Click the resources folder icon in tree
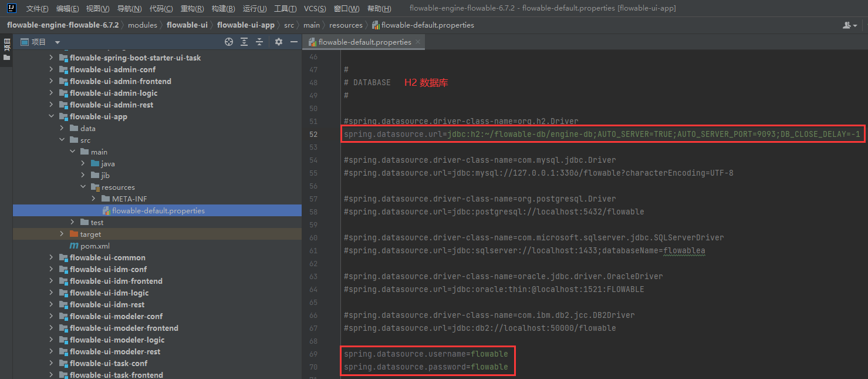This screenshot has height=379, width=868. pos(95,187)
